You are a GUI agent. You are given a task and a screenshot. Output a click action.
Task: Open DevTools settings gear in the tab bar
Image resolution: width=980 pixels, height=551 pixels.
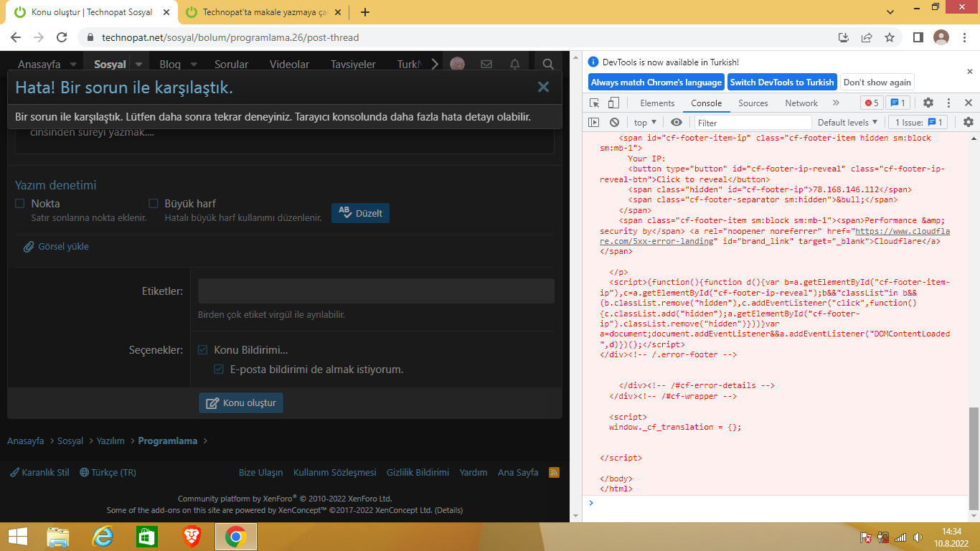[x=928, y=103]
